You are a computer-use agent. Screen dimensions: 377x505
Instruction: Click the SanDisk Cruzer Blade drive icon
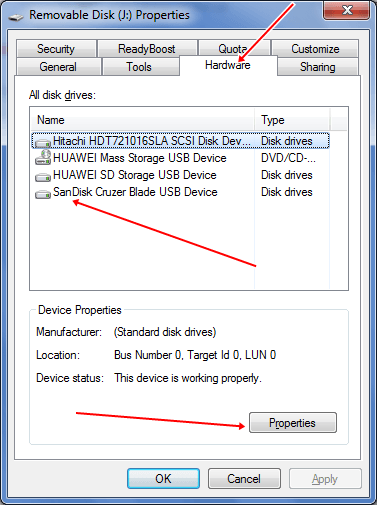coord(43,193)
